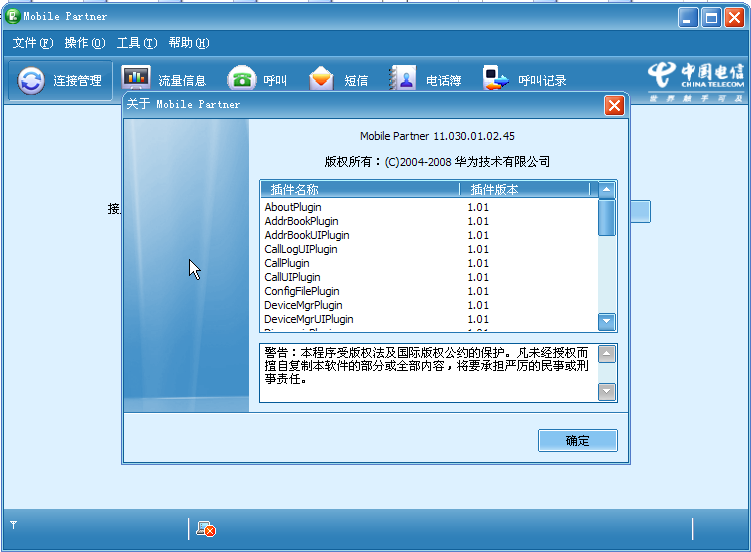The width and height of the screenshot is (751, 552).
Task: Click plugin list scroll up arrow
Action: [x=606, y=190]
